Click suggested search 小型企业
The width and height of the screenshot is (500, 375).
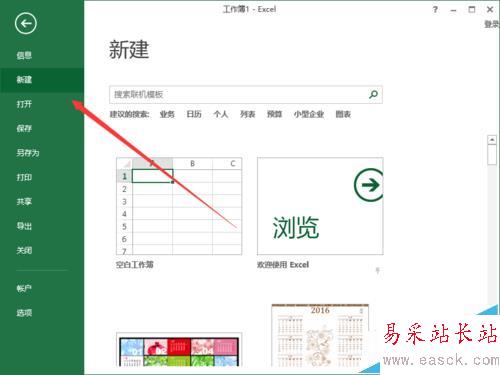coord(309,114)
